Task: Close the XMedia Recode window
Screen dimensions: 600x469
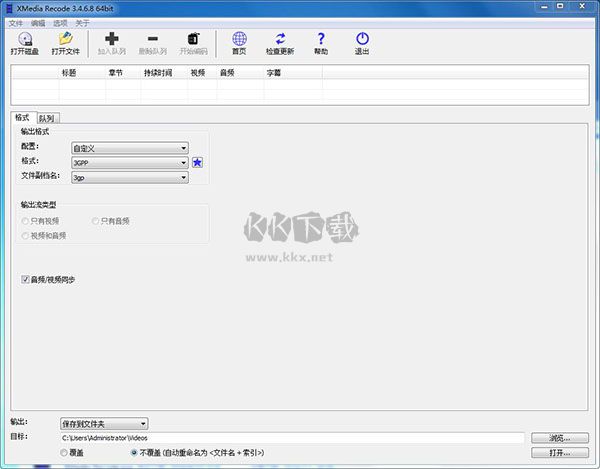Action: 582,7
